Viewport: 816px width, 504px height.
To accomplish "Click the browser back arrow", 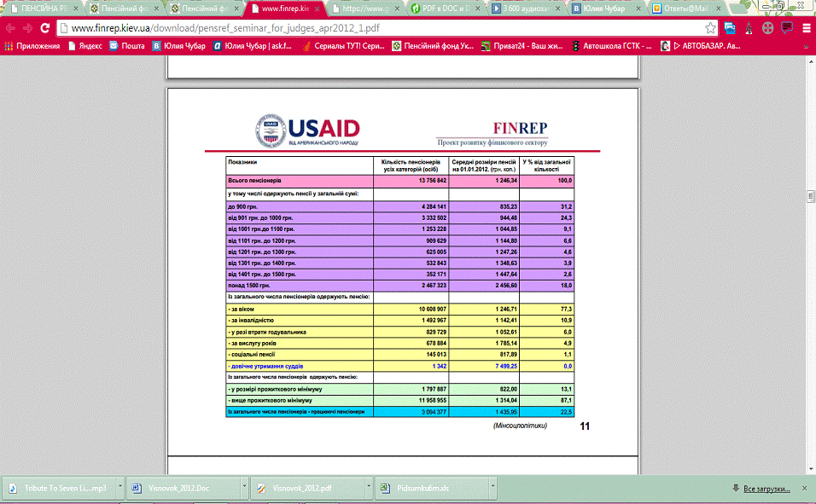I will tap(10, 28).
